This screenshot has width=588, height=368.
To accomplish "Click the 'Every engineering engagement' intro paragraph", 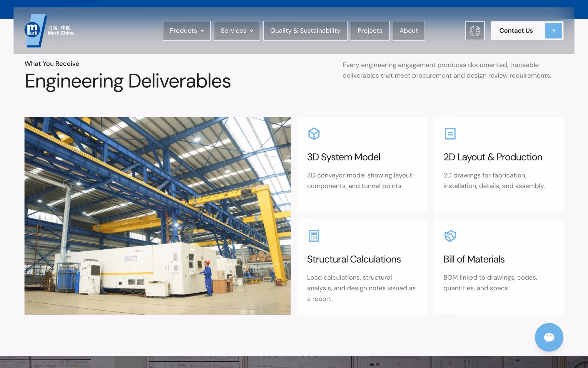I will coord(447,70).
